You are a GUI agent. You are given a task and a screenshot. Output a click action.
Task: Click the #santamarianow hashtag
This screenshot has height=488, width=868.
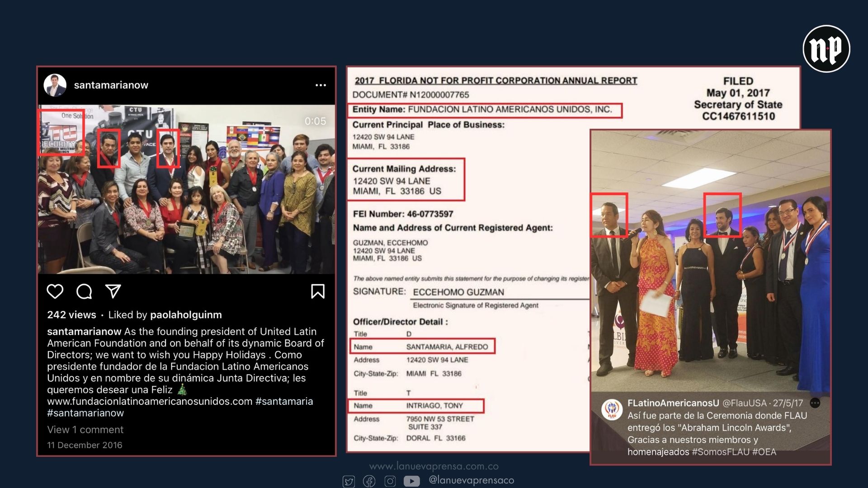85,413
